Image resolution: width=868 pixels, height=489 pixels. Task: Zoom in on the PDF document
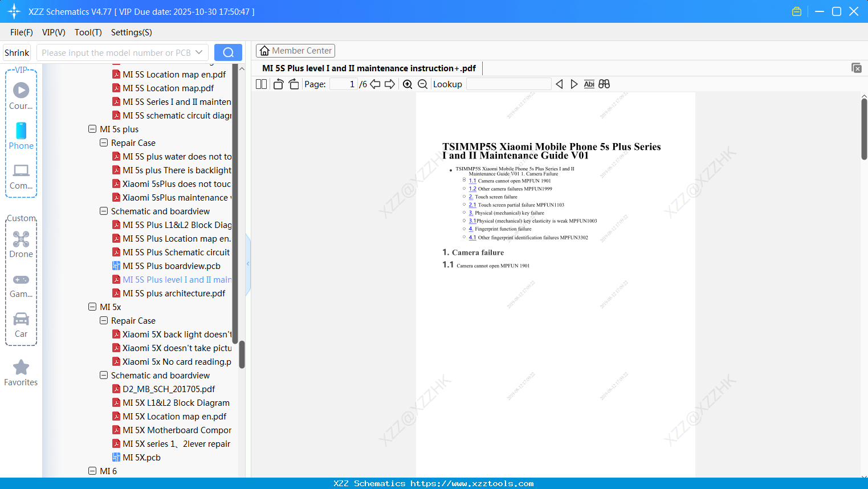click(407, 84)
